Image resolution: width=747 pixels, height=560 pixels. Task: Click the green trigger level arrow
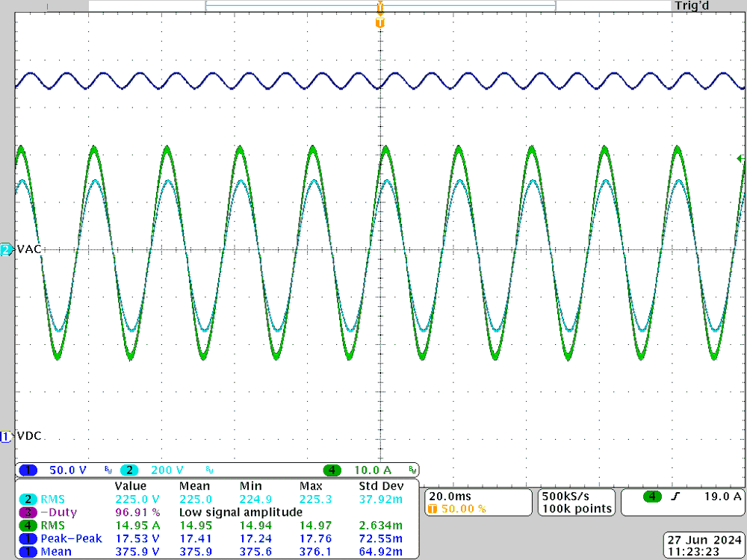(x=740, y=158)
